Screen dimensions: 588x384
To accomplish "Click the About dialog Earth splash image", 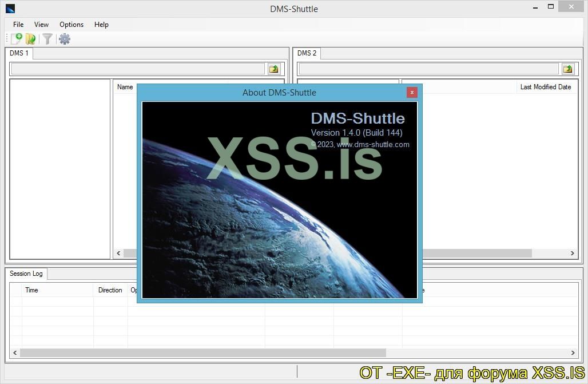I will (279, 200).
